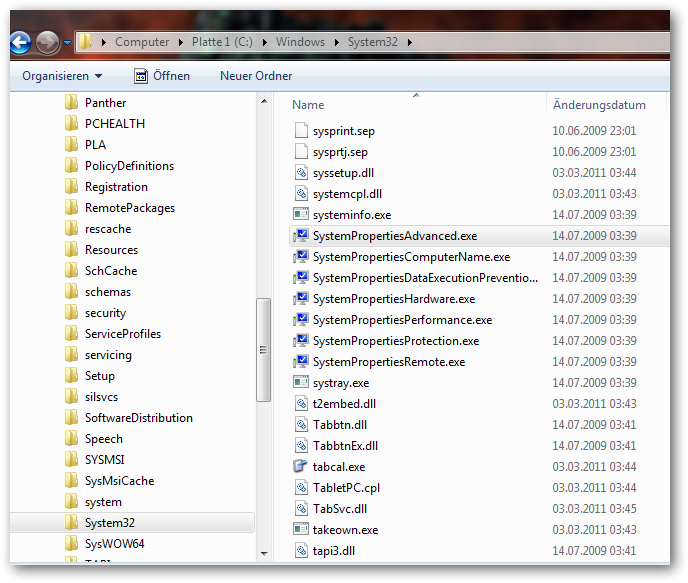This screenshot has width=688, height=583.
Task: Select the TabSvc.dll file
Action: [340, 509]
